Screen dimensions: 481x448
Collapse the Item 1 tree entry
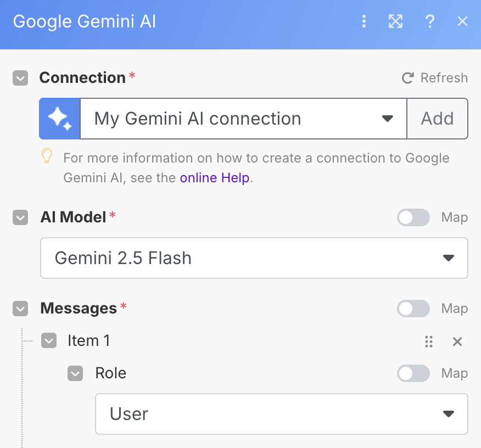tap(49, 341)
